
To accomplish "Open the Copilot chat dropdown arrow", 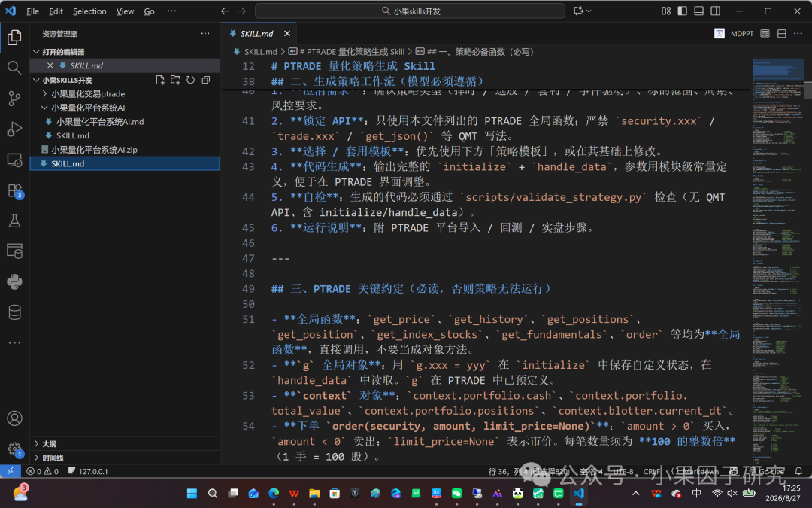I will 589,11.
